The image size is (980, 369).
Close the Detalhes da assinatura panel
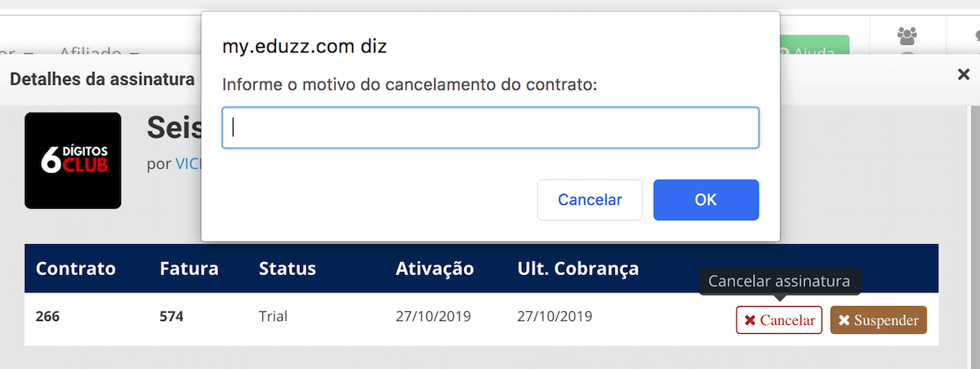[963, 75]
